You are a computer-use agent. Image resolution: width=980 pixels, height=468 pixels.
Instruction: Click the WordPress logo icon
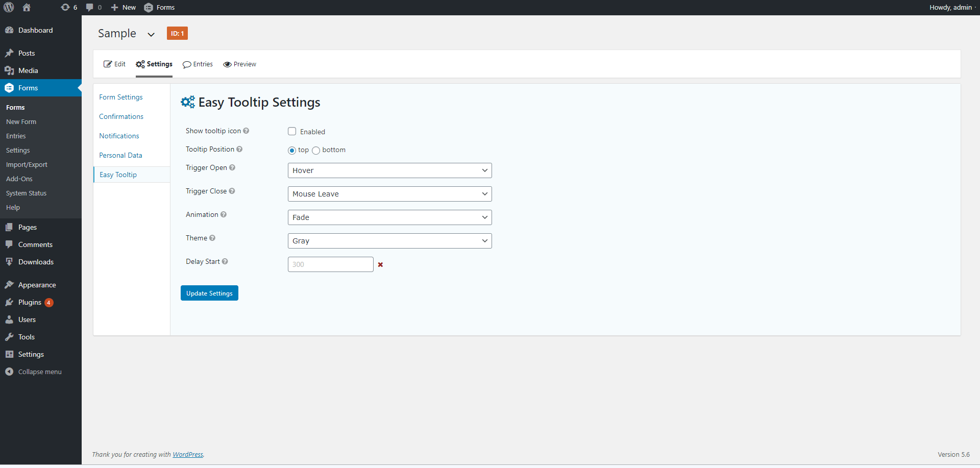tap(9, 7)
